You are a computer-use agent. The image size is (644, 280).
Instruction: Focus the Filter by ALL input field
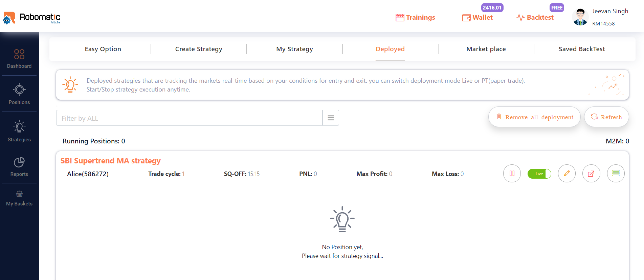click(189, 118)
